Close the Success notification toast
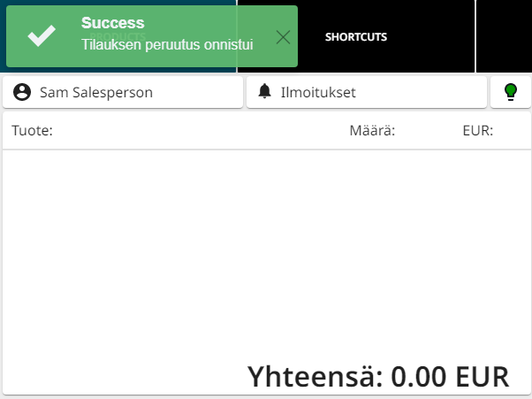Viewport: 532px width, 399px height. coord(283,36)
